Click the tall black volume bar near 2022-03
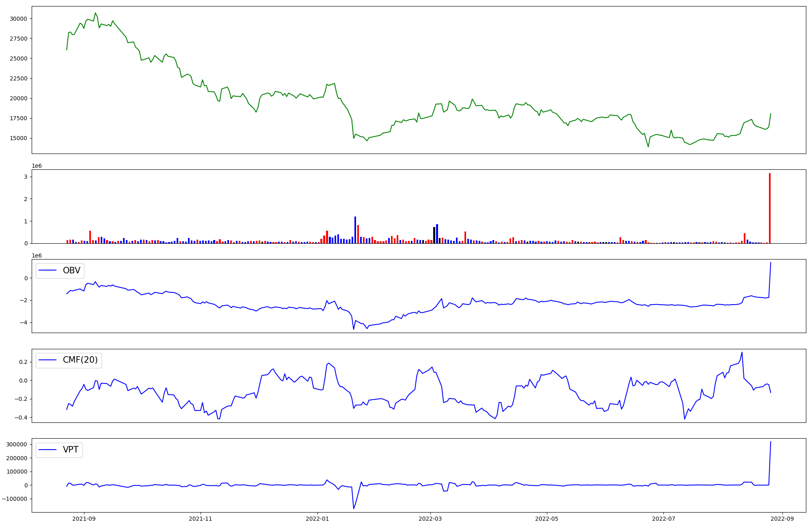 point(434,235)
